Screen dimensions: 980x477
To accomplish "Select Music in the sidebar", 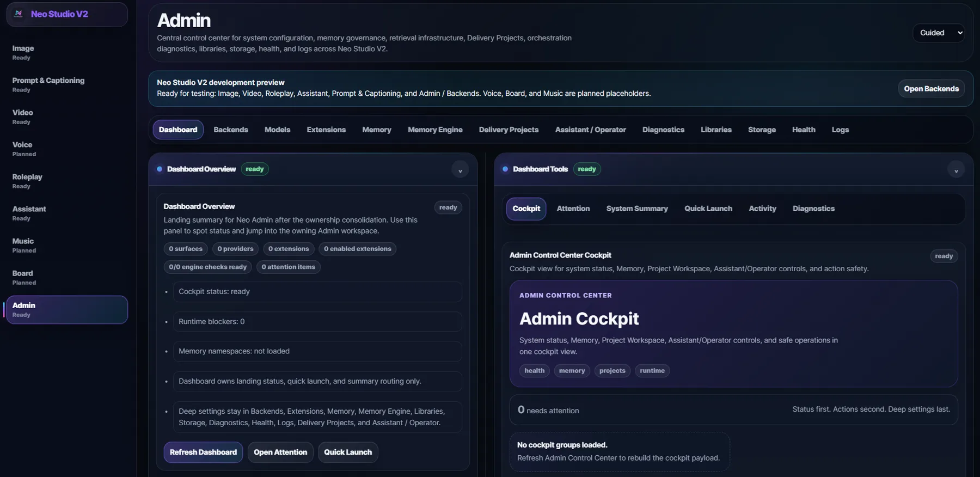I will (x=67, y=245).
